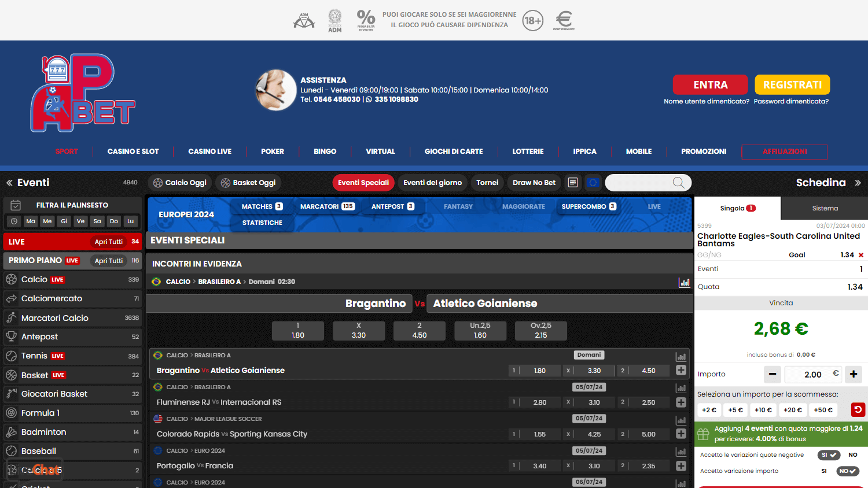The height and width of the screenshot is (488, 868).
Task: Set negative odds variation acceptance to NO
Action: [853, 455]
